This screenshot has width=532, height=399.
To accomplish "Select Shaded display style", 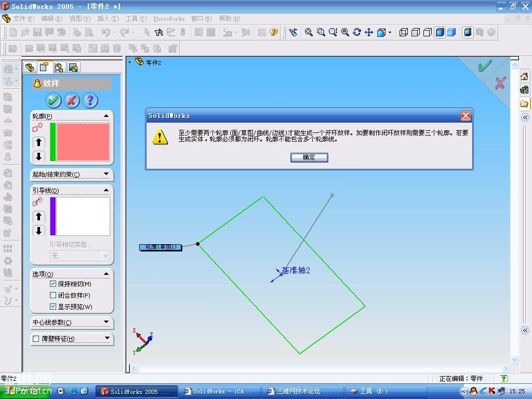I will pos(451,32).
